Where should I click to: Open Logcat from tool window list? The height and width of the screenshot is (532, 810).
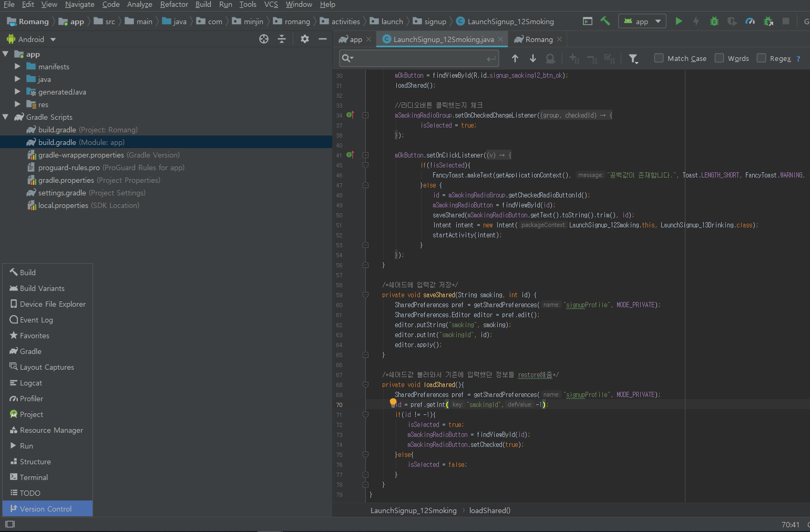coord(30,383)
